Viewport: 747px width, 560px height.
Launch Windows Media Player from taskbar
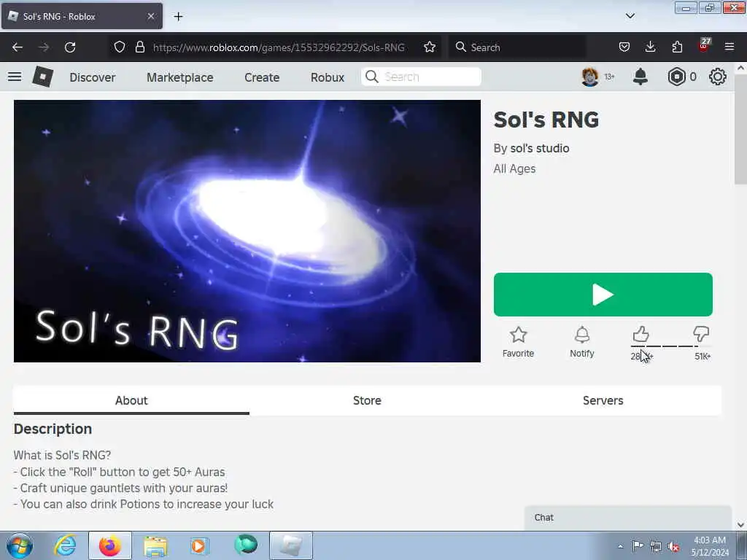(200, 545)
